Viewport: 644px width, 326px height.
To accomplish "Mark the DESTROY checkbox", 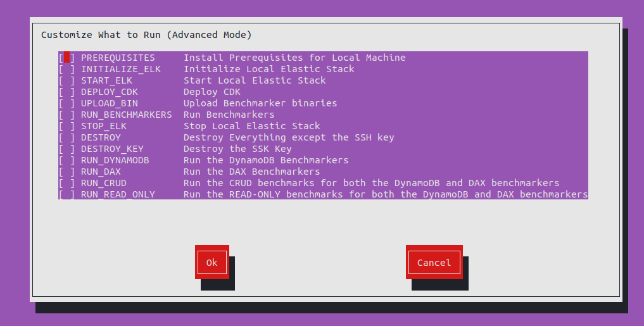I will pos(66,137).
